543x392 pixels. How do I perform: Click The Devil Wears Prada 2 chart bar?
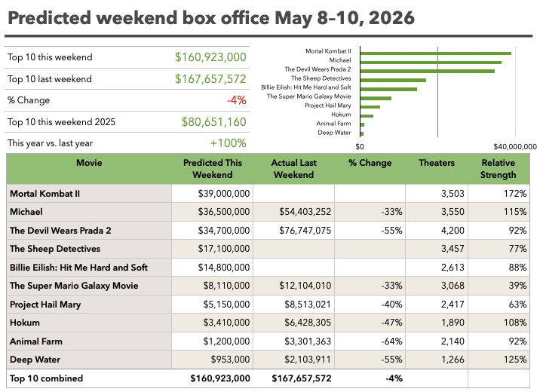click(428, 71)
